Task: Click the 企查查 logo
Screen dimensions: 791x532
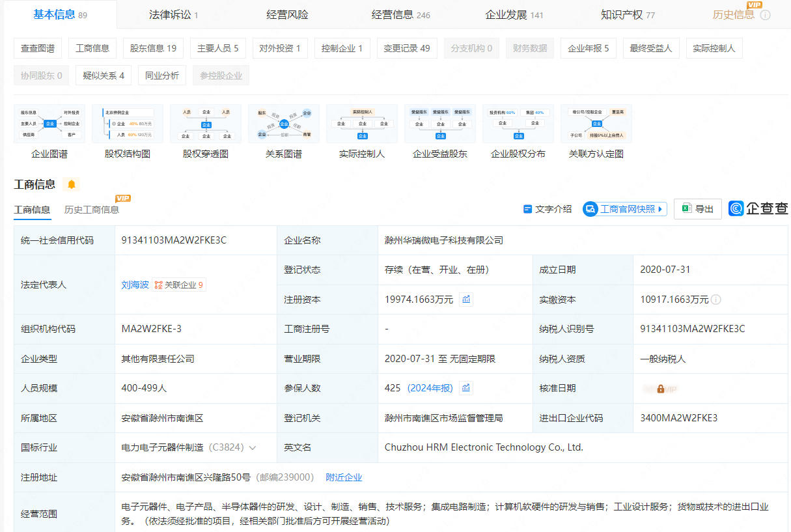Action: click(758, 209)
